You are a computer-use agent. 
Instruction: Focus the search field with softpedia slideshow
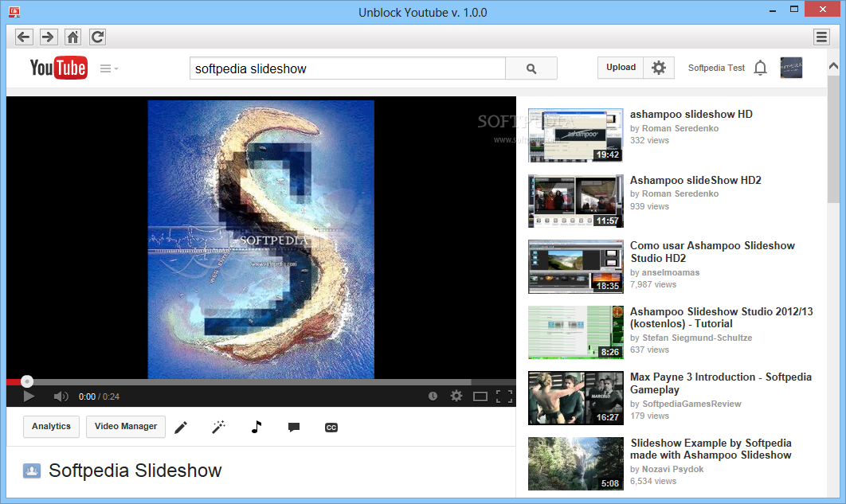(x=347, y=68)
